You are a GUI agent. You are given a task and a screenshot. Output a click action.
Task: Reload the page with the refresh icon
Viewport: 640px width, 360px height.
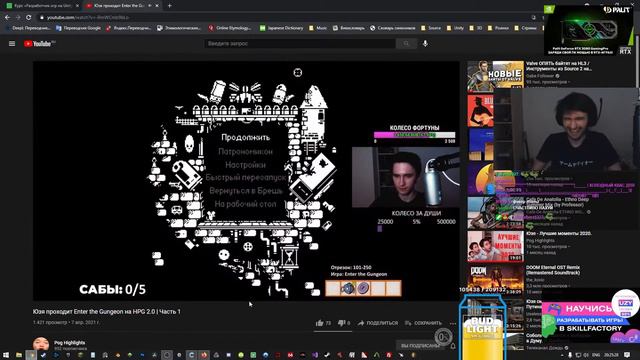coord(29,18)
